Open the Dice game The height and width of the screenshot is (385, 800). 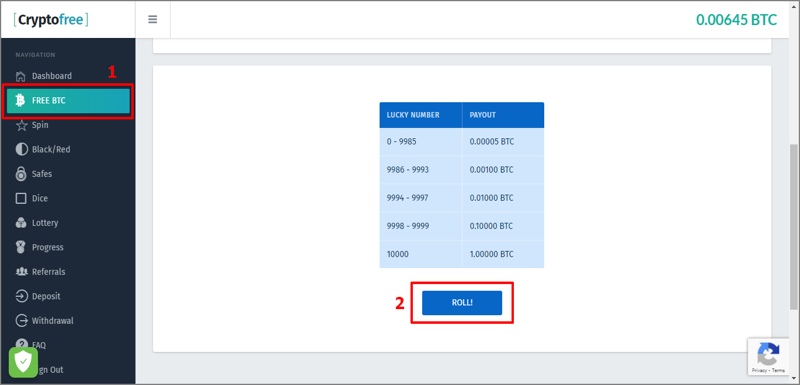click(67, 198)
